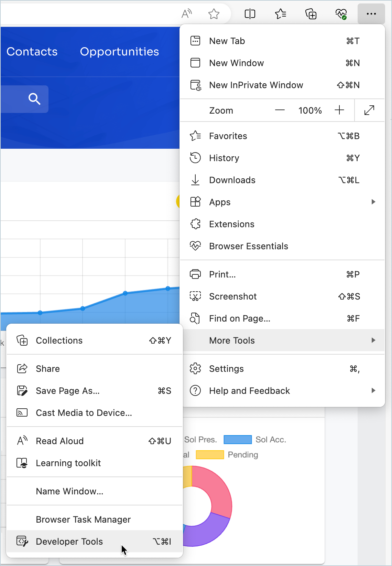Click the 100% zoom value
The height and width of the screenshot is (566, 392).
pos(310,111)
